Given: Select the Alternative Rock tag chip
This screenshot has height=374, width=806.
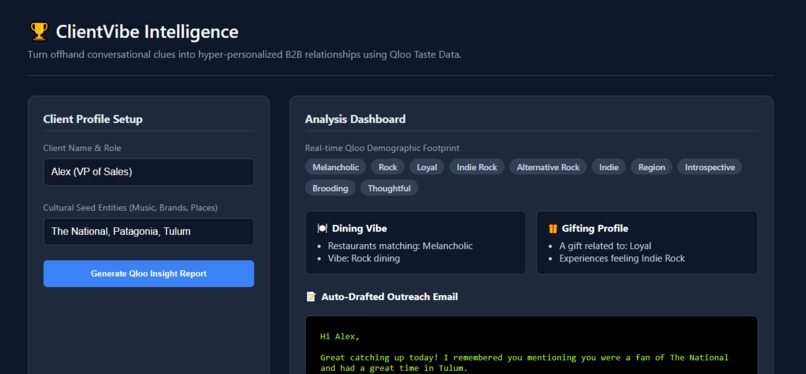Looking at the screenshot, I should point(548,167).
